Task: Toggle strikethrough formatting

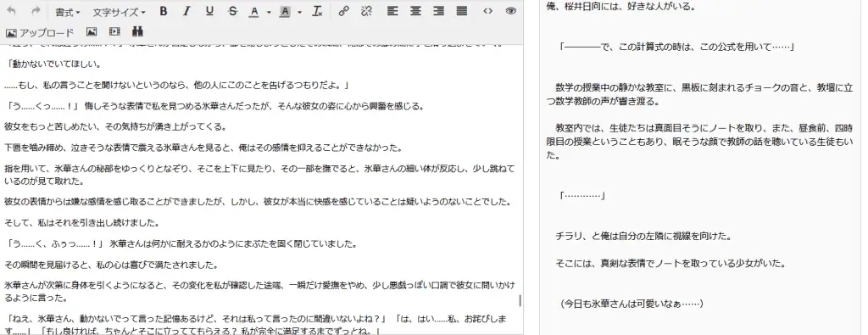Action: click(232, 11)
